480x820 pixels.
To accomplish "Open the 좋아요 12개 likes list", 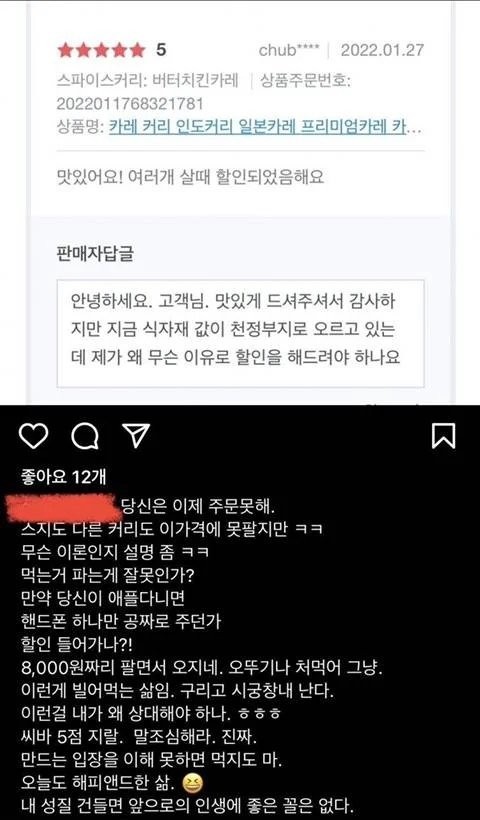I will pos(55,476).
